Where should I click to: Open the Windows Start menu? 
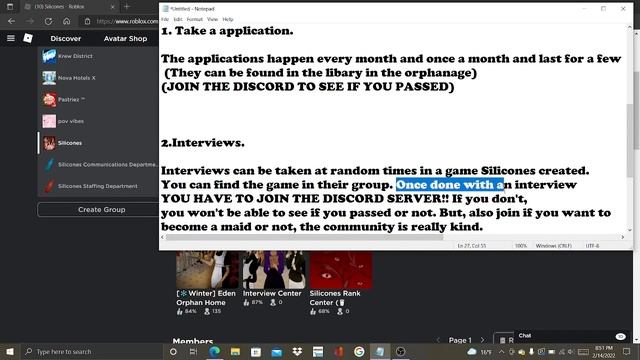[x=10, y=351]
